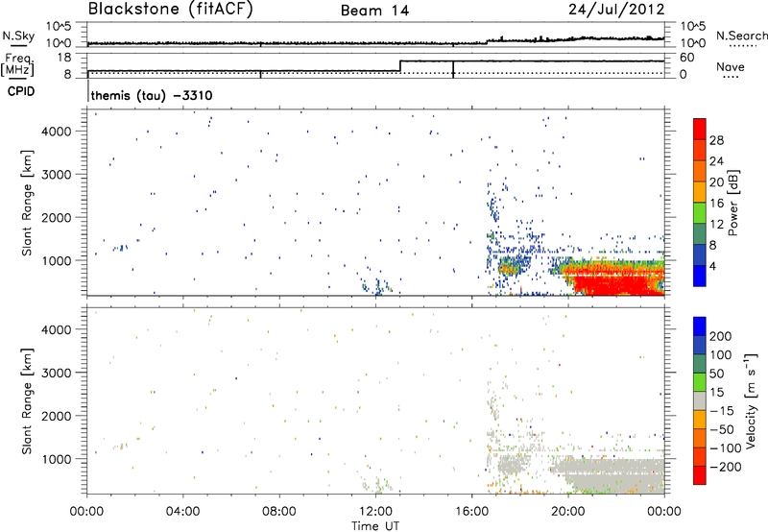Click the 4 label on the power colorbar

coord(712,267)
